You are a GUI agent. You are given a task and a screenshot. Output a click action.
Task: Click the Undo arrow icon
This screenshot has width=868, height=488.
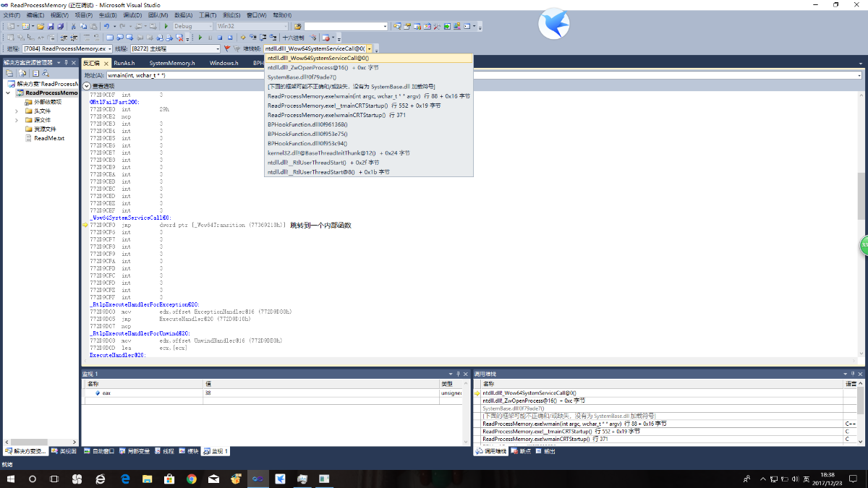[x=106, y=26]
